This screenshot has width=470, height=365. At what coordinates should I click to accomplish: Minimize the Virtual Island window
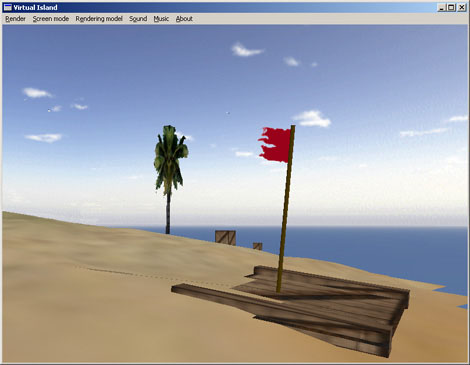pyautogui.click(x=441, y=7)
